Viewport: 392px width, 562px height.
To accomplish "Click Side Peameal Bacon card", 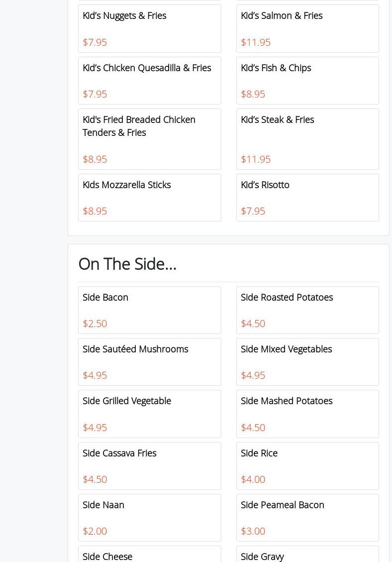I will pyautogui.click(x=307, y=517).
